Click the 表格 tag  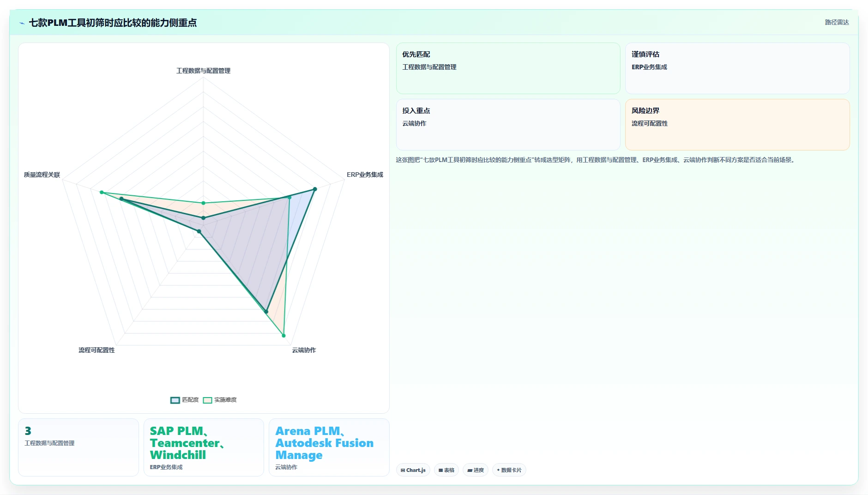click(446, 470)
